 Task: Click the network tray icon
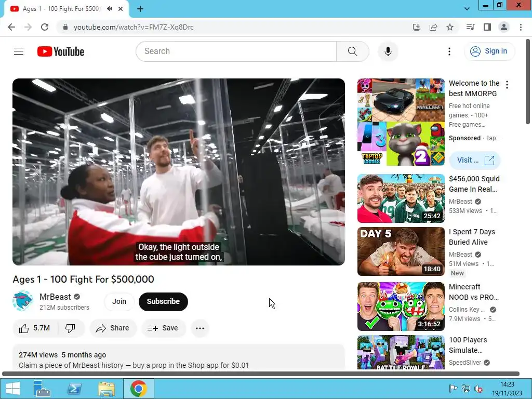coord(465,389)
